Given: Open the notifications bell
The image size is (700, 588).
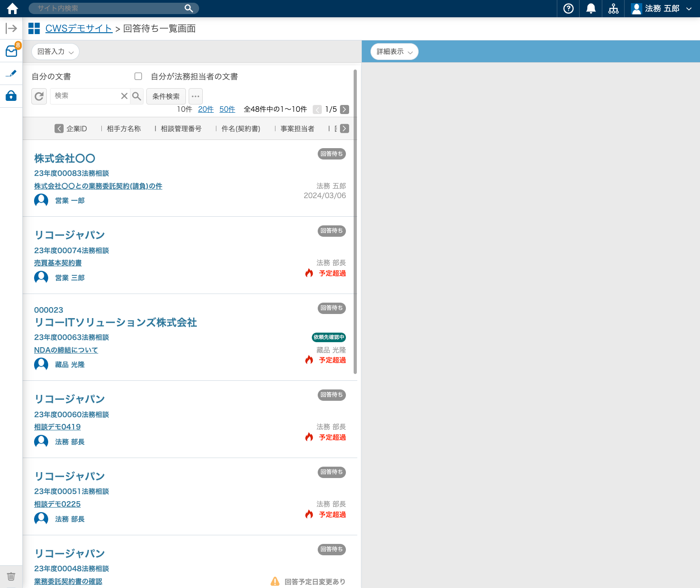Looking at the screenshot, I should click(x=591, y=9).
